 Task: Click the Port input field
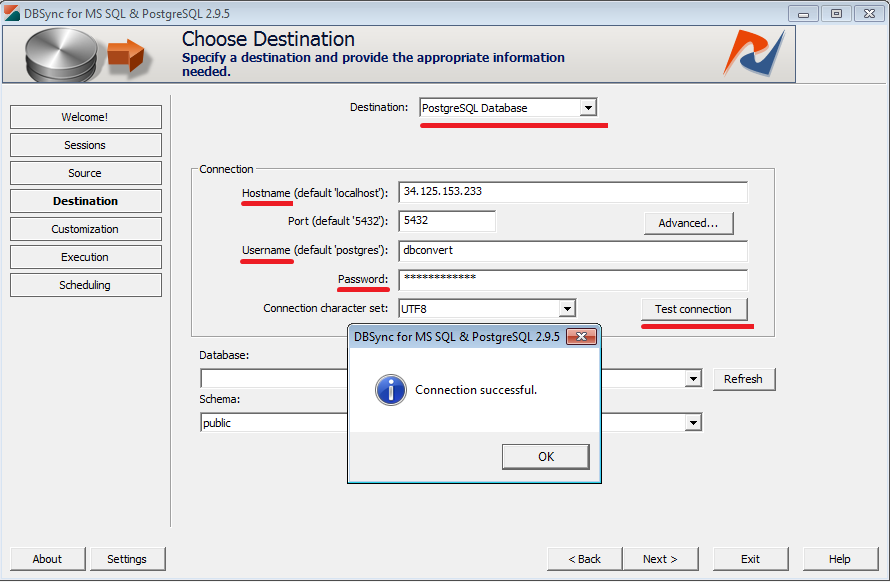[447, 221]
